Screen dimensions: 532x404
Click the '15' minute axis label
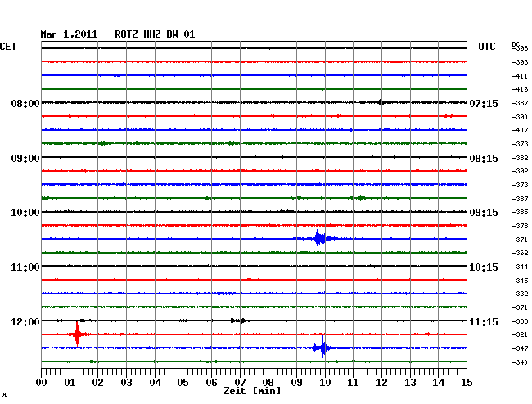(467, 382)
